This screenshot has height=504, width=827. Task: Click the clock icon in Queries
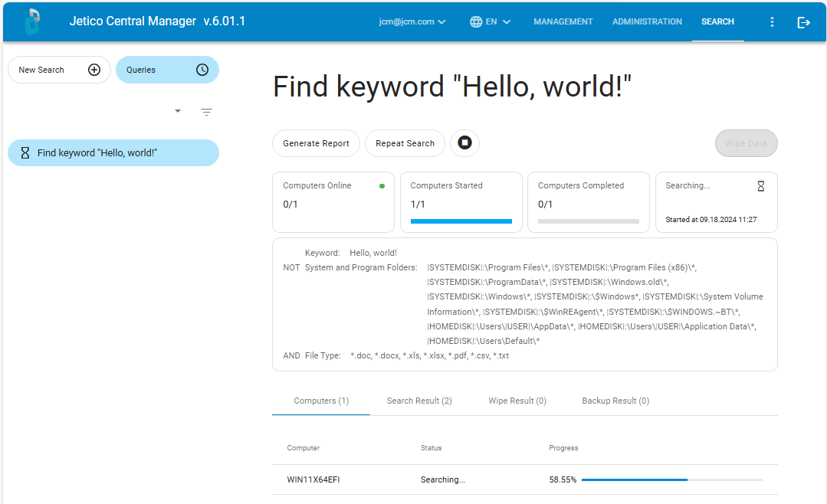pyautogui.click(x=202, y=70)
